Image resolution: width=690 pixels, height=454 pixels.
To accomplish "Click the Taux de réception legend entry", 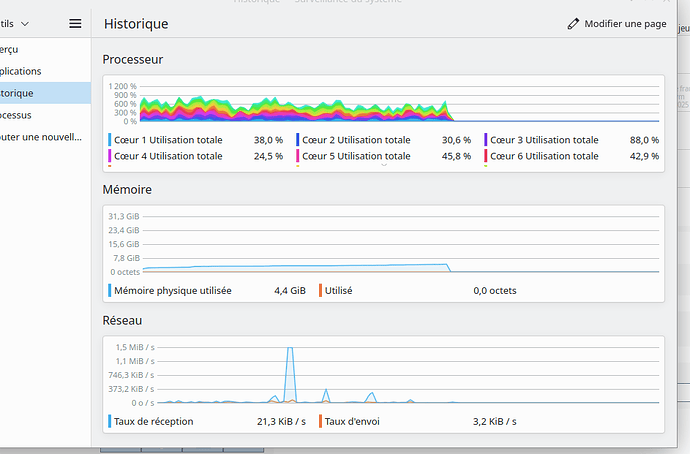I will pos(153,421).
